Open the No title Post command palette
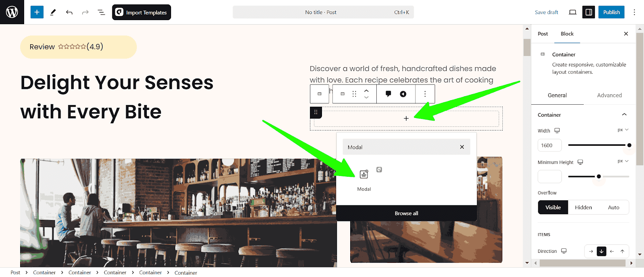The image size is (644, 277). (323, 12)
